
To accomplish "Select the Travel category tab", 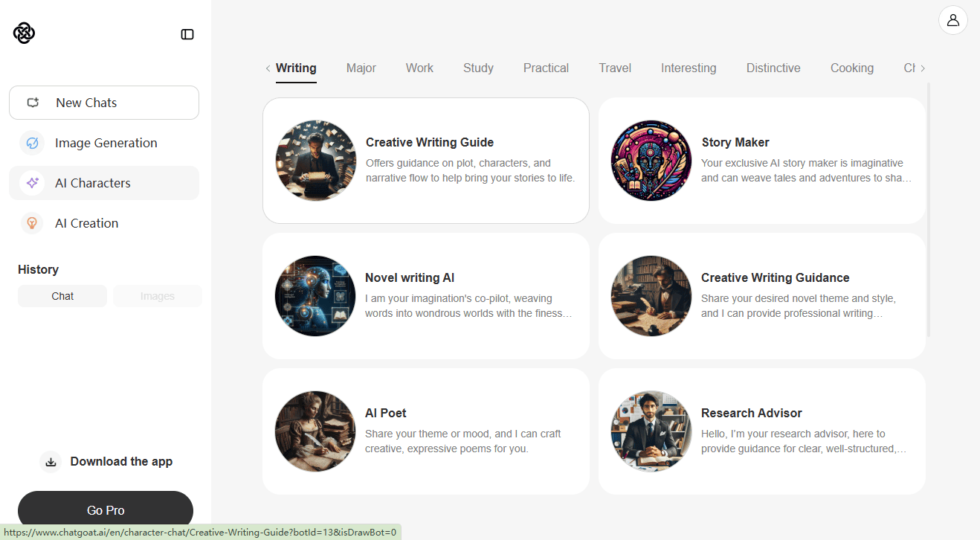I will click(615, 68).
